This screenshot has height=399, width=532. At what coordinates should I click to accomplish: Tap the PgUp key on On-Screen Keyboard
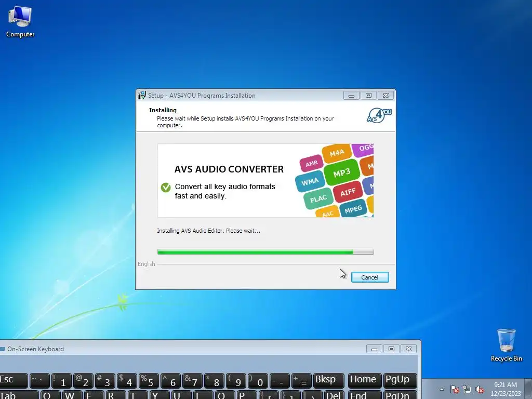(x=401, y=381)
